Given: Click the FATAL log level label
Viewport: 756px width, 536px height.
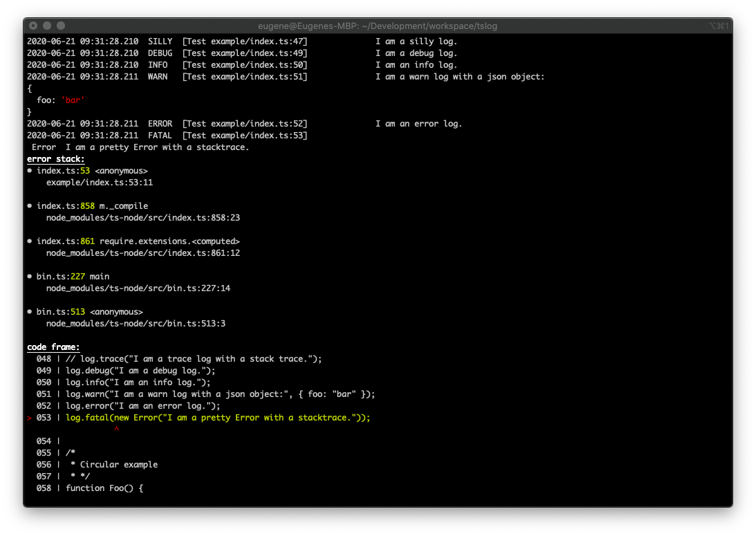Looking at the screenshot, I should tap(160, 135).
